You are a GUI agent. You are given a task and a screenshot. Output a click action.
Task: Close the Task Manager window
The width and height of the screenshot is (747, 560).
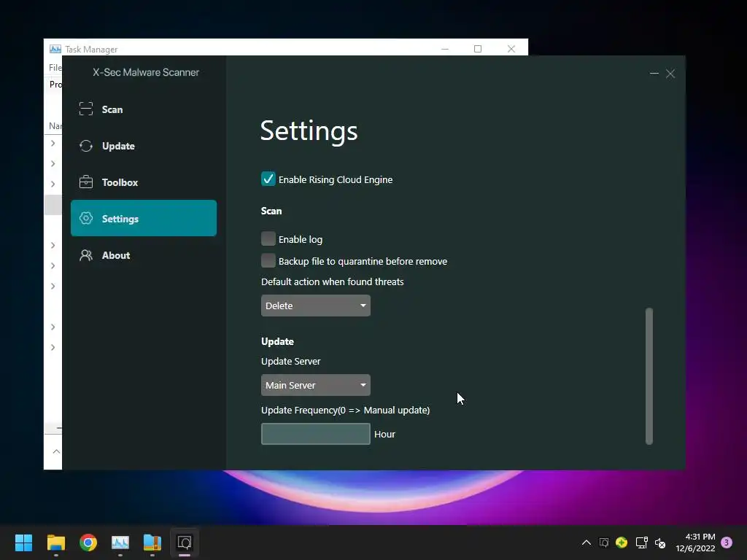[511, 49]
